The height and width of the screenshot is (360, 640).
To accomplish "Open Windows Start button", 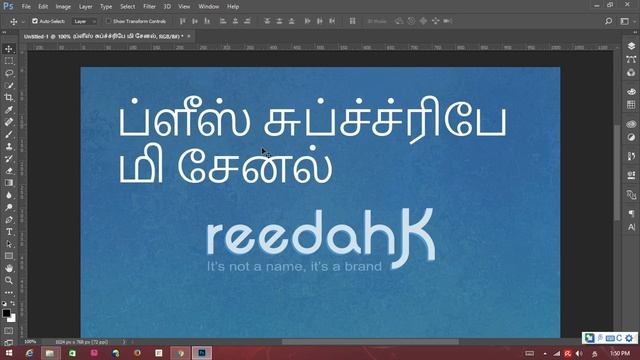I will click(8, 353).
